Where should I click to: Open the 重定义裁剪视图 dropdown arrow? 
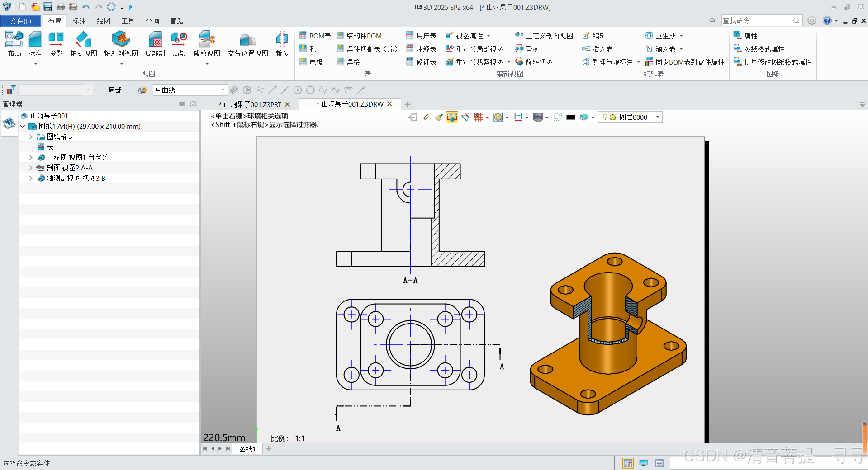pyautogui.click(x=509, y=62)
